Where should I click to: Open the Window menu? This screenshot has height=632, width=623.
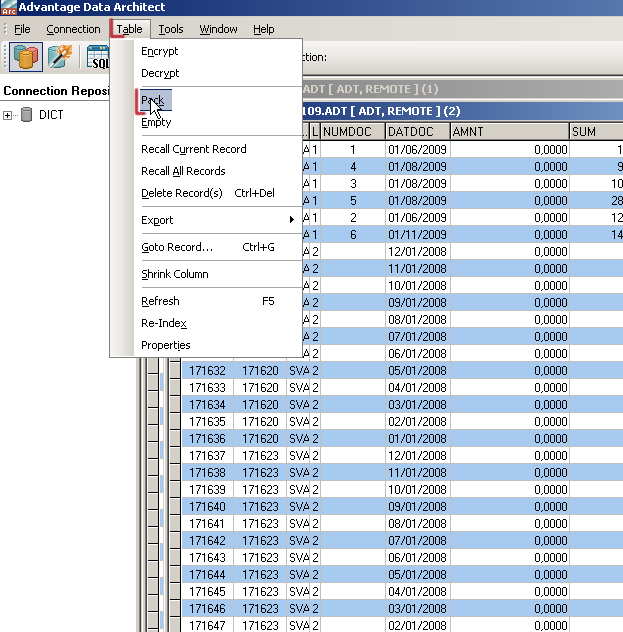(x=218, y=29)
